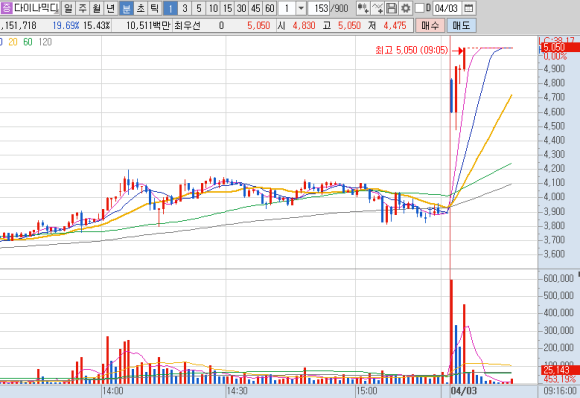Image resolution: width=580 pixels, height=398 pixels.
Task: Click the 15:00 time axis label
Action: point(367,391)
